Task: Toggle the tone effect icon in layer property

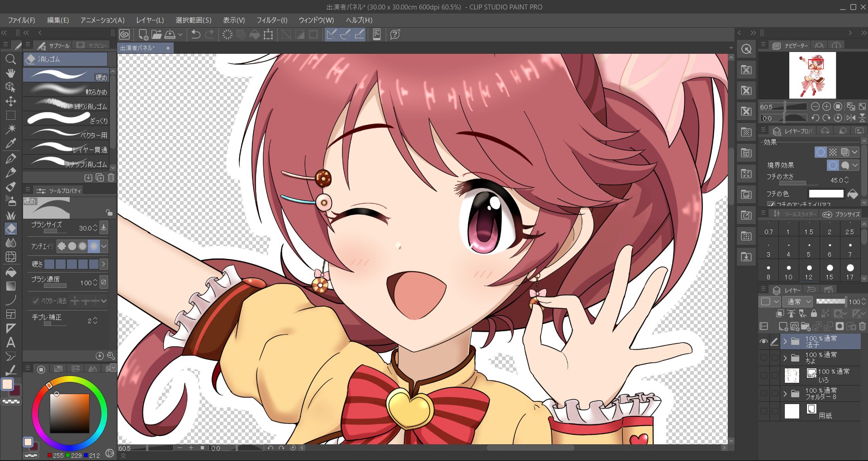Action: click(x=833, y=152)
